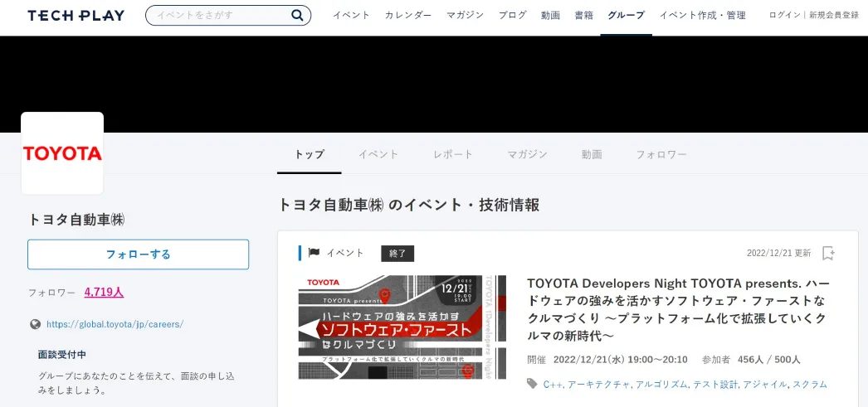This screenshot has width=868, height=407.
Task: Click the アジャイル tag link
Action: 764,385
